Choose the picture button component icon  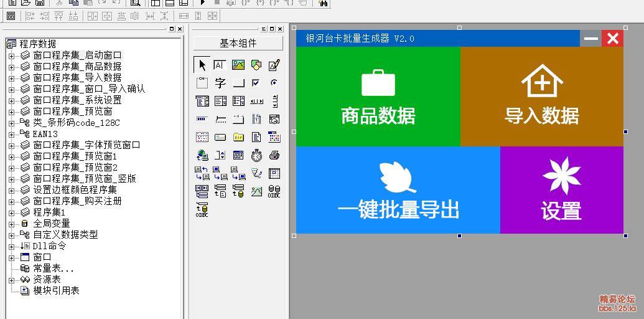(256, 191)
